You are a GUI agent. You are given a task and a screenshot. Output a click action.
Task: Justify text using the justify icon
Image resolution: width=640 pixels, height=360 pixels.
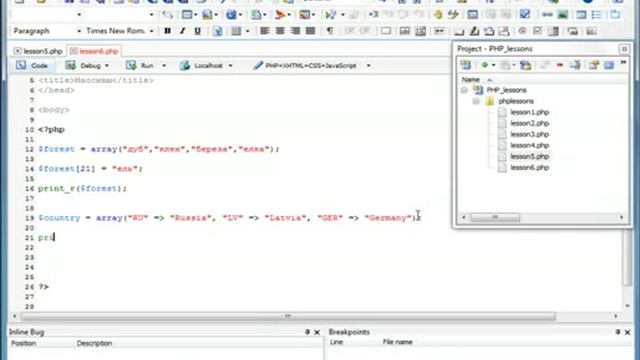(x=311, y=31)
